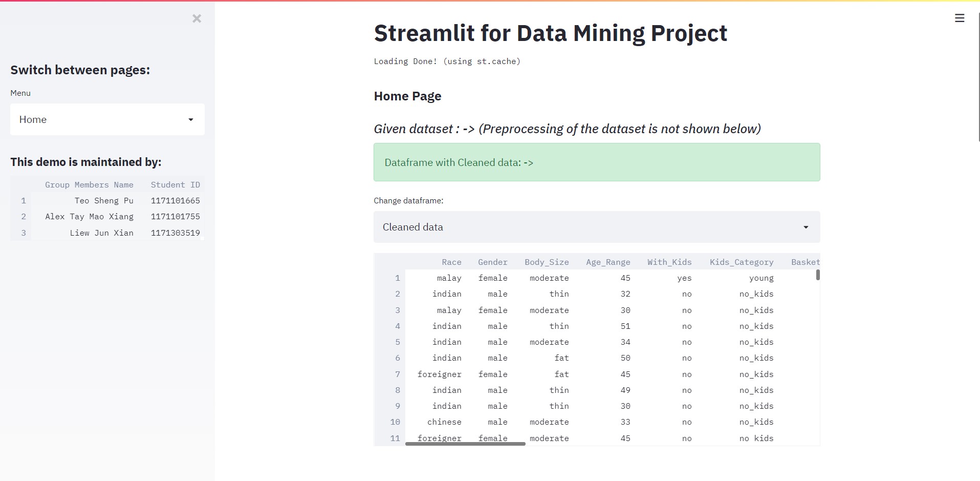Click row 1 With_Kids cell yes
The image size is (980, 481).
tap(684, 278)
